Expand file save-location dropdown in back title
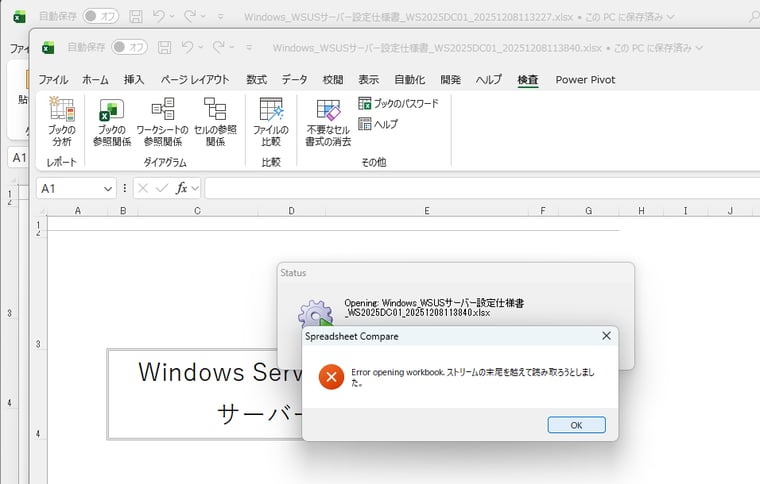This screenshot has height=484, width=760. click(x=671, y=16)
